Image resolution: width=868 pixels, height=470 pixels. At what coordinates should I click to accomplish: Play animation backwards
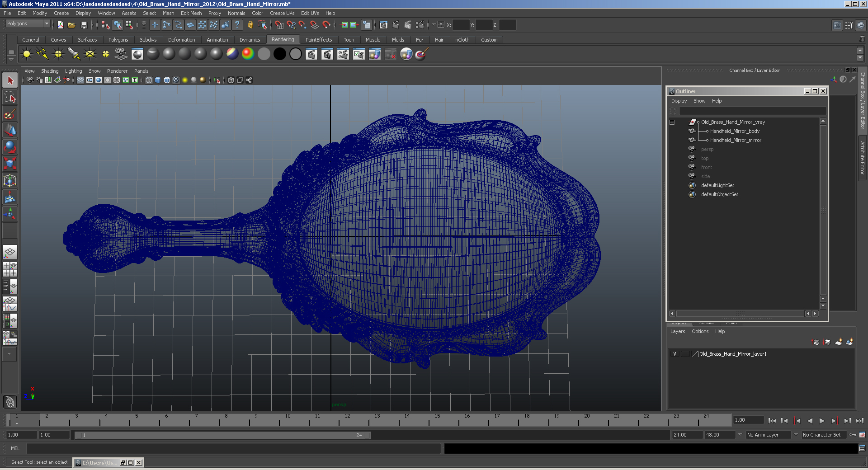[810, 421]
